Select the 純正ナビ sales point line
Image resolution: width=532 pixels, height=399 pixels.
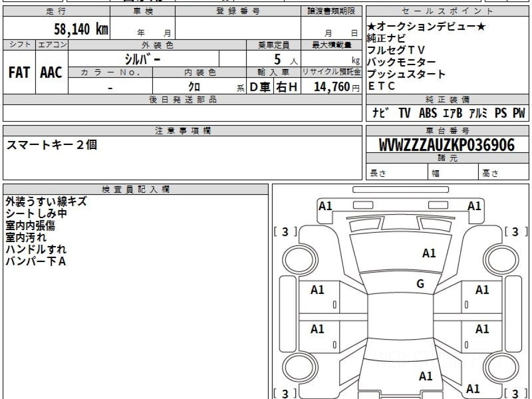click(x=386, y=38)
